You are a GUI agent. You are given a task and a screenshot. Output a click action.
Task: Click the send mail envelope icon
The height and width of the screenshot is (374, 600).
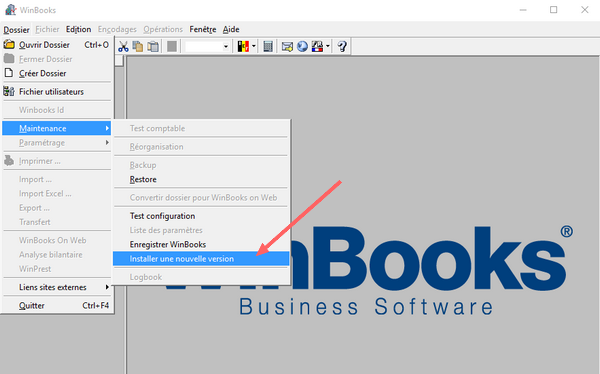pos(287,46)
